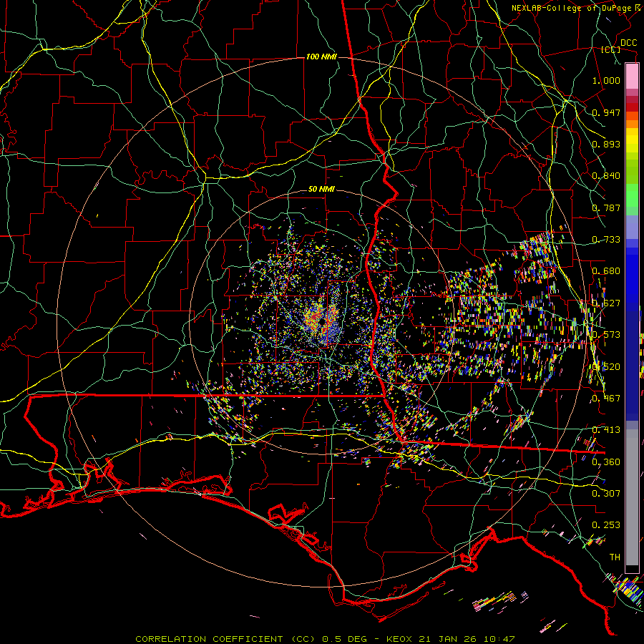The height and width of the screenshot is (644, 644).
Task: Click the 0.840 scale value
Action: 606,176
